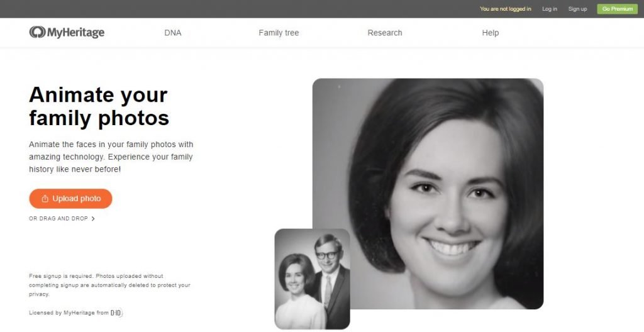Open the Help menu
The image size is (644, 332).
(491, 33)
